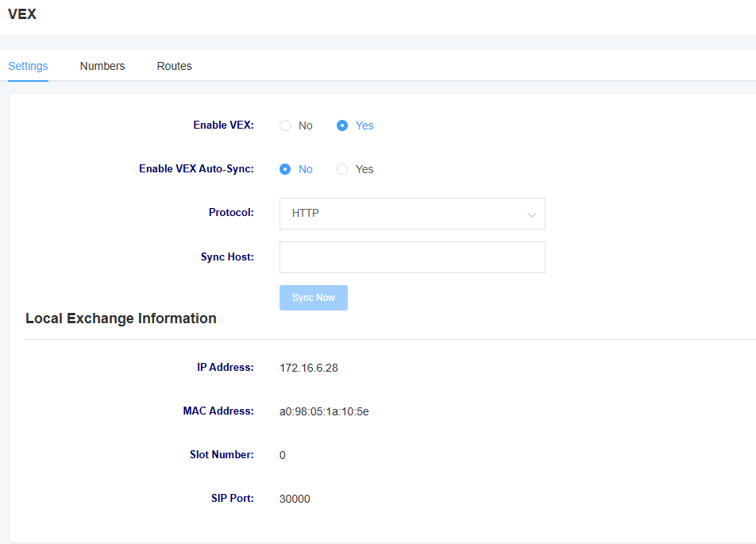This screenshot has width=756, height=544.
Task: Focus the Sync Host input field
Action: (x=412, y=257)
